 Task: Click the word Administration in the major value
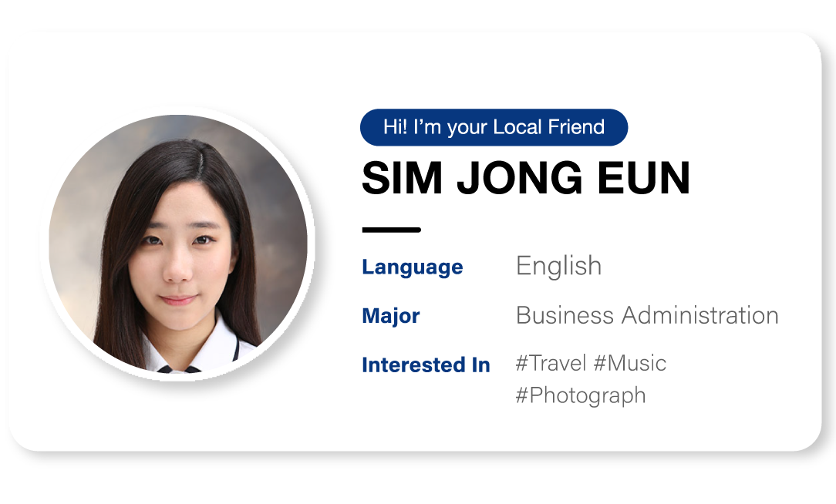(700, 315)
